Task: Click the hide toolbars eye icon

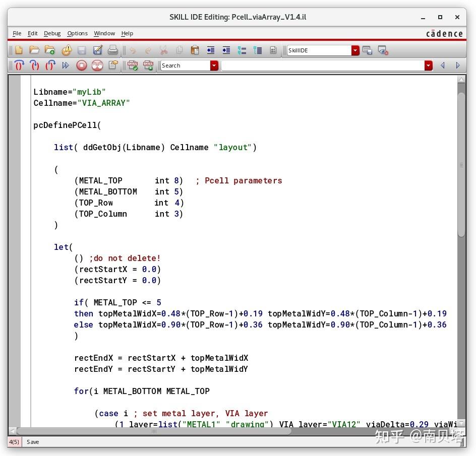Action: [383, 50]
